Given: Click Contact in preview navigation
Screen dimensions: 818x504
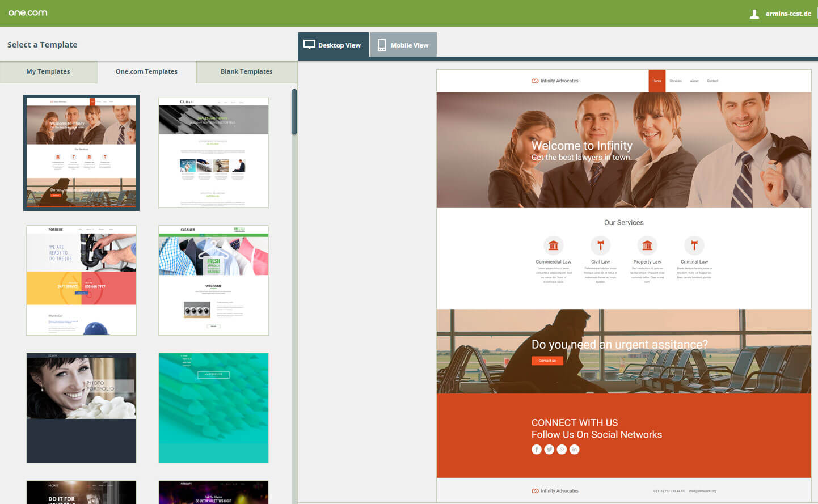Looking at the screenshot, I should coord(712,81).
